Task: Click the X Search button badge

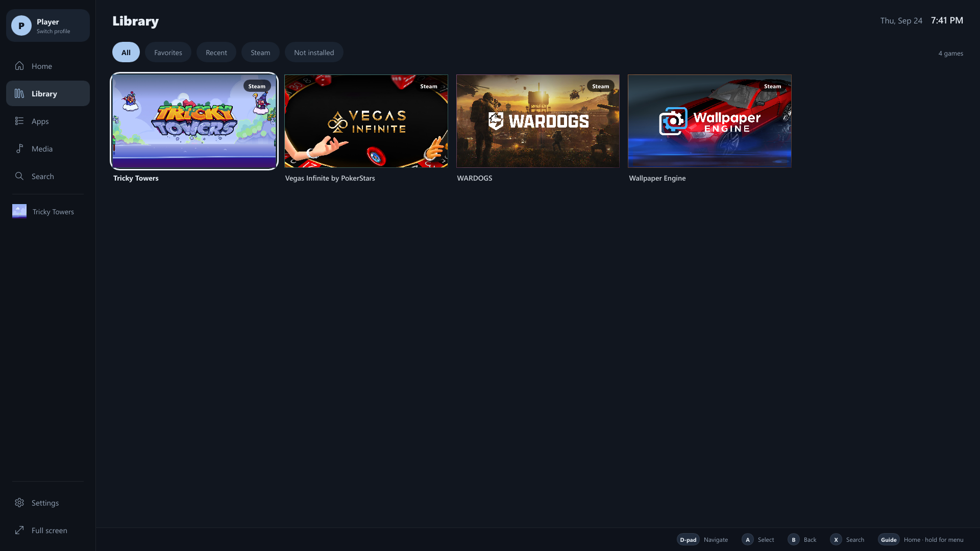Action: click(836, 539)
